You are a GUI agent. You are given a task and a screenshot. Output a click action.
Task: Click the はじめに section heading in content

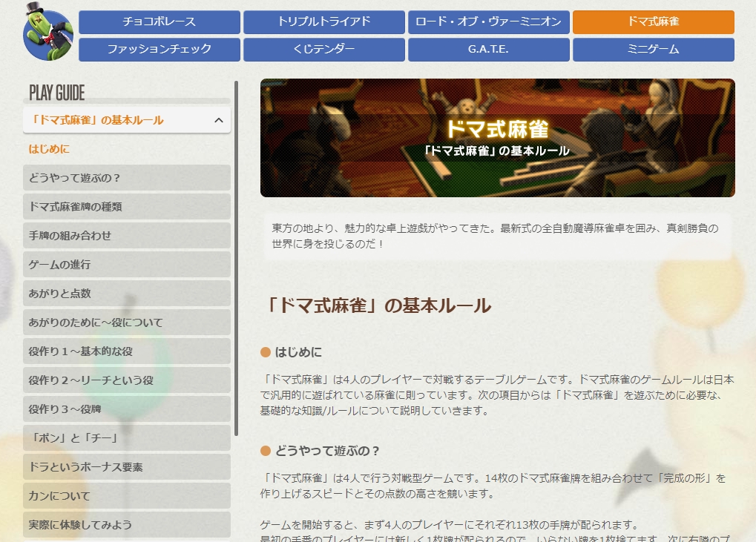[298, 352]
